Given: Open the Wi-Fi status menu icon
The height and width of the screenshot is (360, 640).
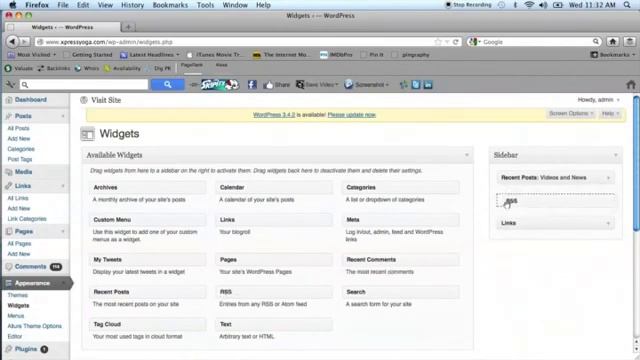Looking at the screenshot, I should [x=529, y=5].
